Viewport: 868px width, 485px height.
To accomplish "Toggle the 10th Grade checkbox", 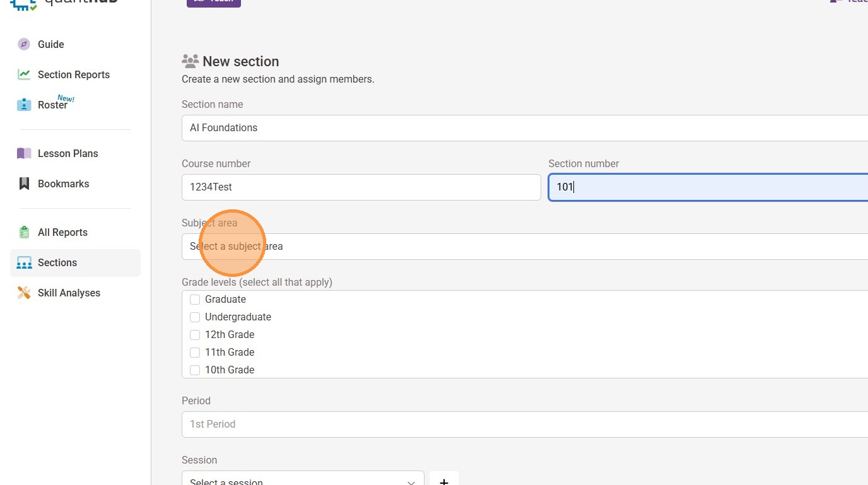I will [195, 370].
